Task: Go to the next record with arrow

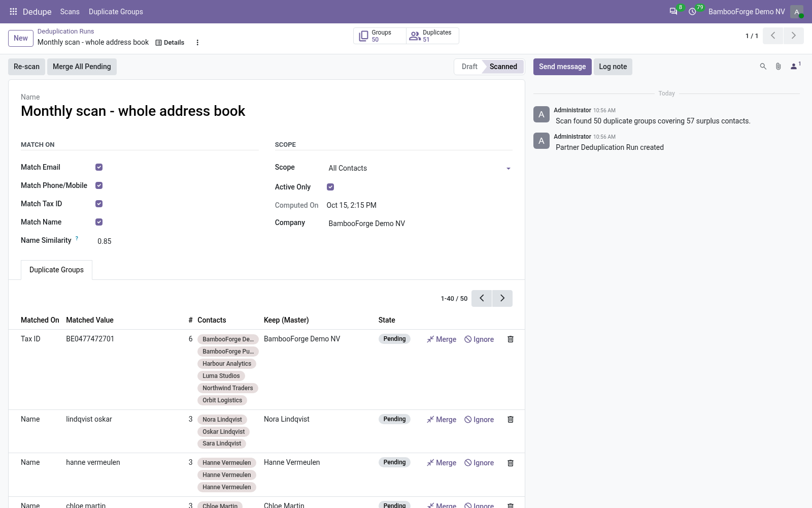Action: pos(794,36)
